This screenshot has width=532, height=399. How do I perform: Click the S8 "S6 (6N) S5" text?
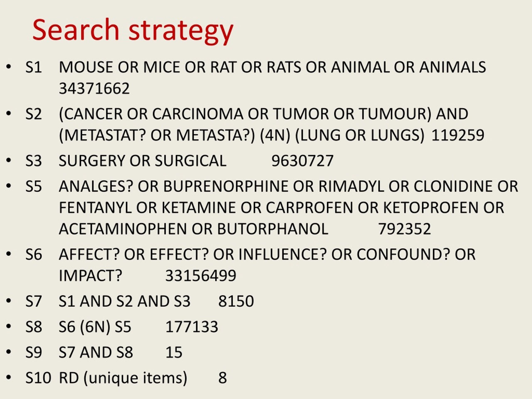95,327
